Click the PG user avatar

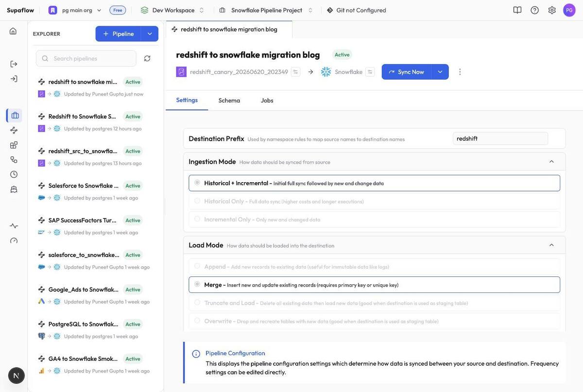click(569, 10)
